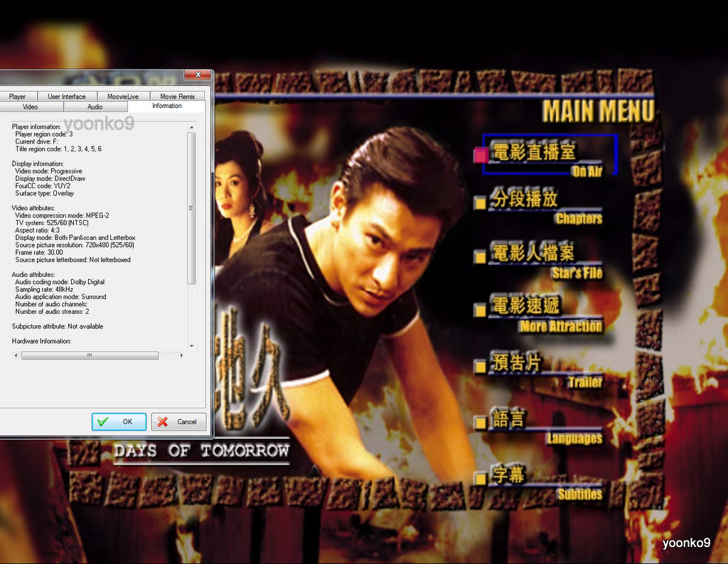Open the Languages menu item
728x564 pixels.
[x=547, y=427]
